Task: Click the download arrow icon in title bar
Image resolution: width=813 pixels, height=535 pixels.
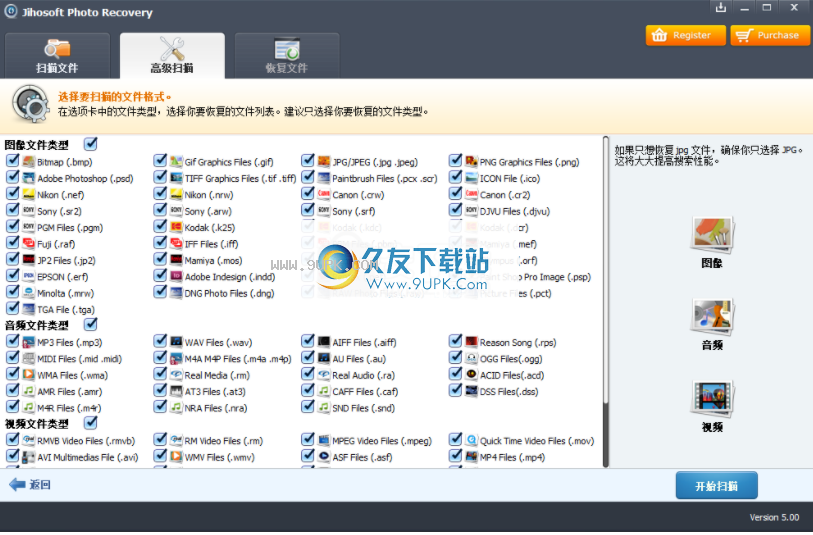Action: click(x=721, y=7)
